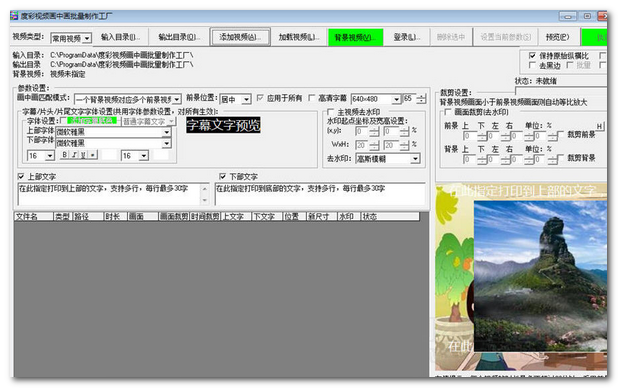Enable the 上部文字 checkbox

(x=21, y=176)
